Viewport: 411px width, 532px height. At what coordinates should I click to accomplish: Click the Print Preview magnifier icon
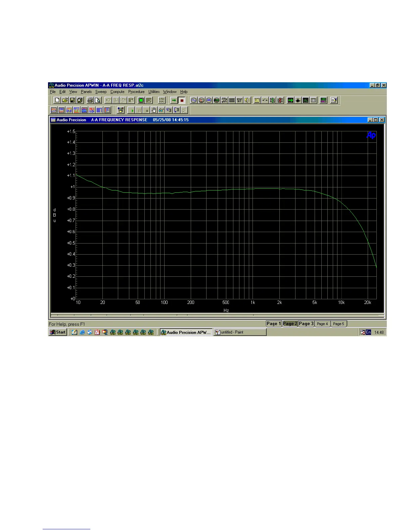pyautogui.click(x=98, y=100)
